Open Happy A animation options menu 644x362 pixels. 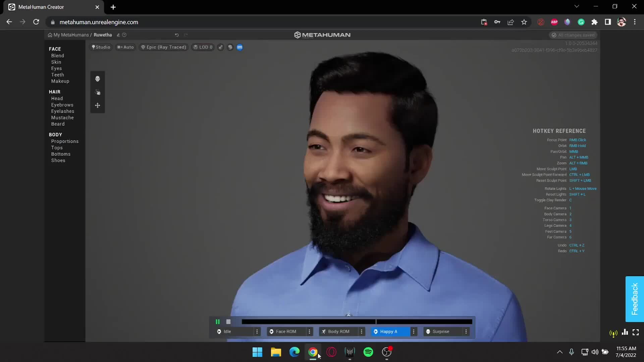(x=414, y=331)
